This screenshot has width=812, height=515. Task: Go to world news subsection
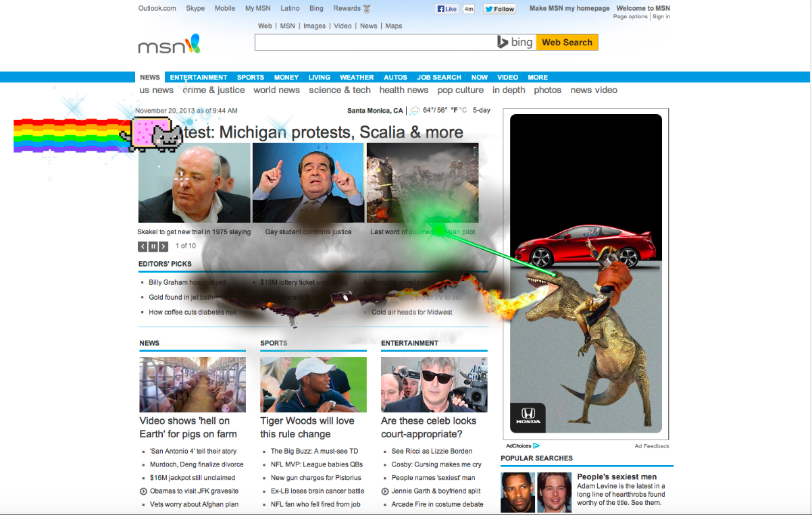276,90
